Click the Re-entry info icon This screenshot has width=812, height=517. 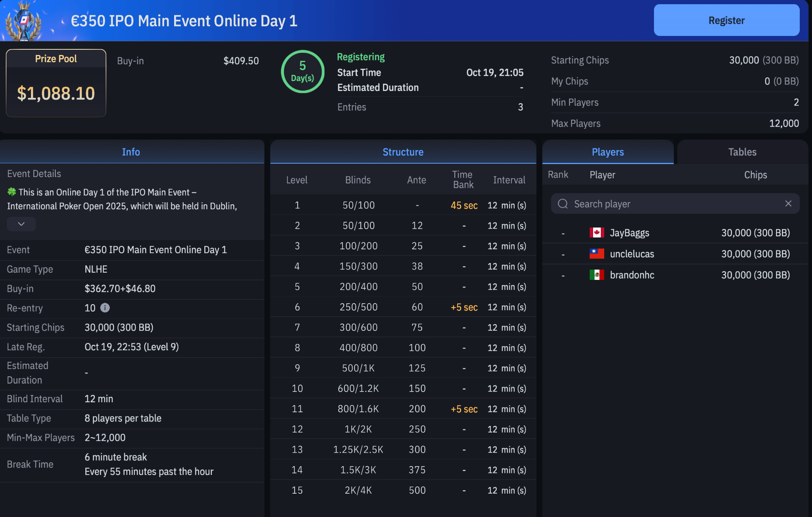click(x=105, y=308)
